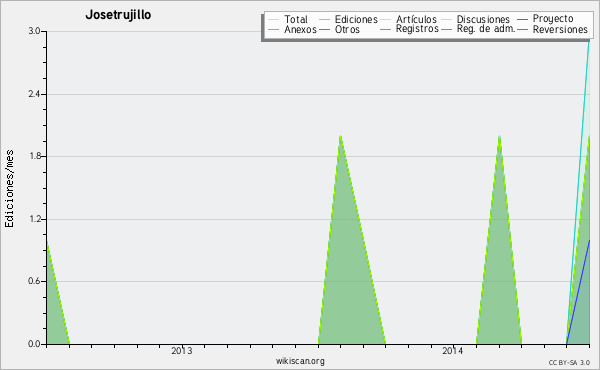Click the Total cyan line swatch
Image resolution: width=600 pixels, height=370 pixels.
[274, 20]
